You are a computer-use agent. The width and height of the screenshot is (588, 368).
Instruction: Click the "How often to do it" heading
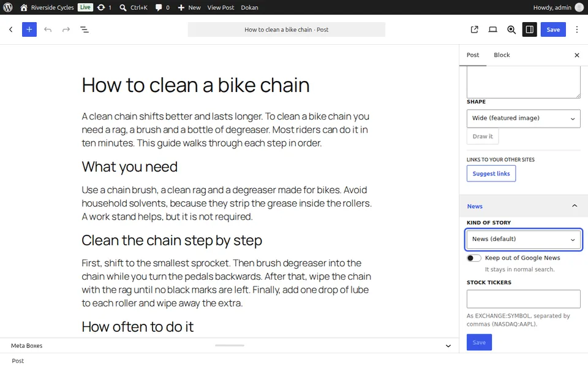click(138, 327)
